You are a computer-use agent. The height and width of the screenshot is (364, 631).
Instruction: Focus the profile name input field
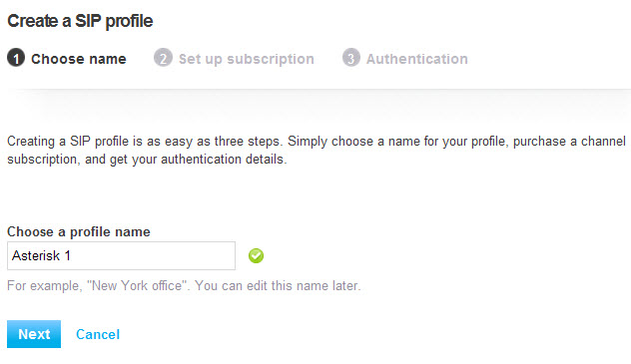tap(121, 255)
